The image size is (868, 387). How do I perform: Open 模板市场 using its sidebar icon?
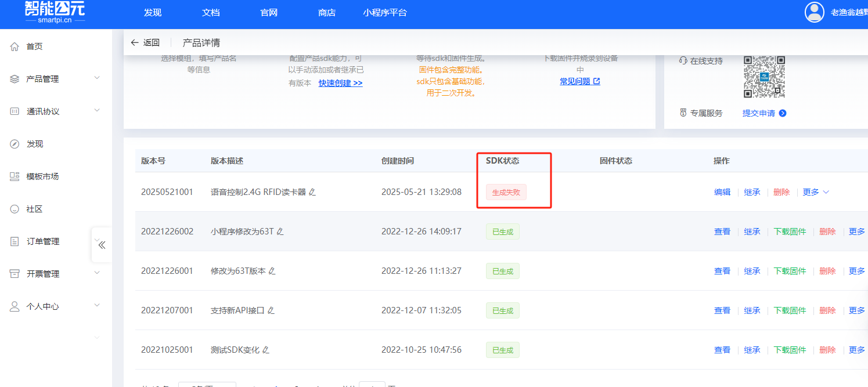[14, 176]
